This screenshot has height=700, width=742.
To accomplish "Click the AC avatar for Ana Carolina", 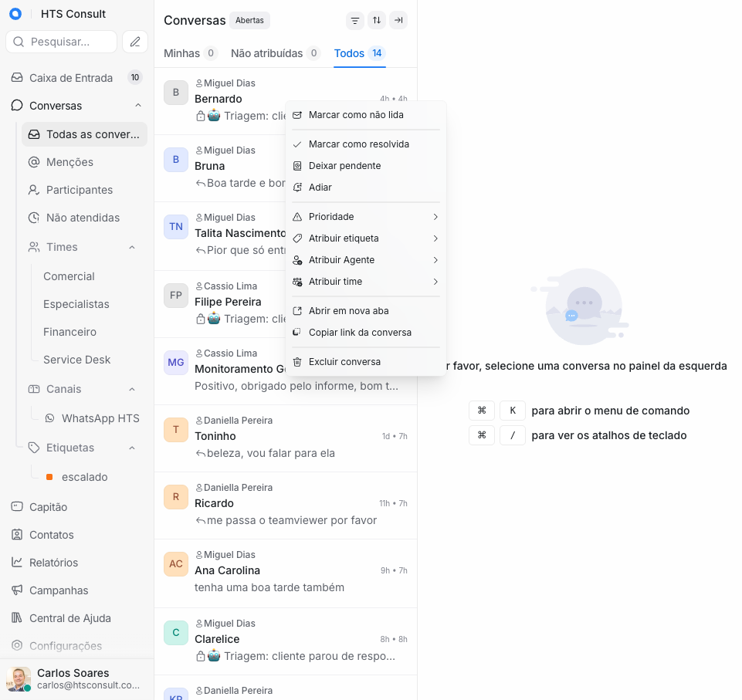I will click(176, 564).
